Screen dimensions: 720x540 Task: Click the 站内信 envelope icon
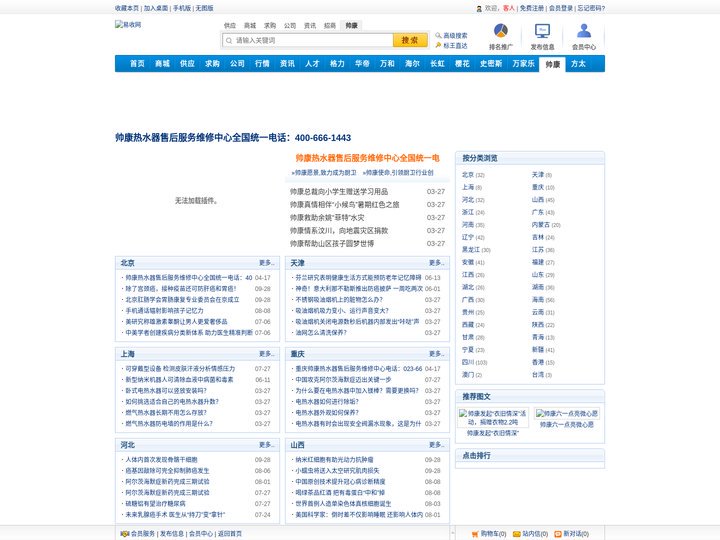coord(516,534)
